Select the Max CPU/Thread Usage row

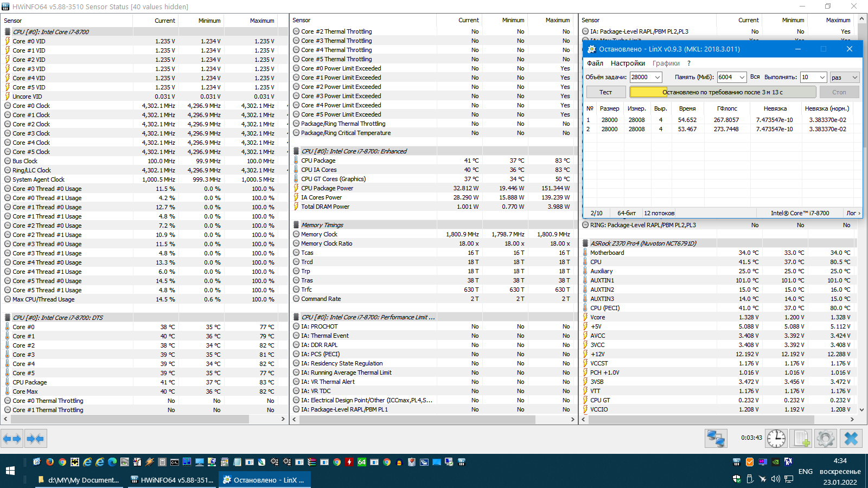pos(145,299)
